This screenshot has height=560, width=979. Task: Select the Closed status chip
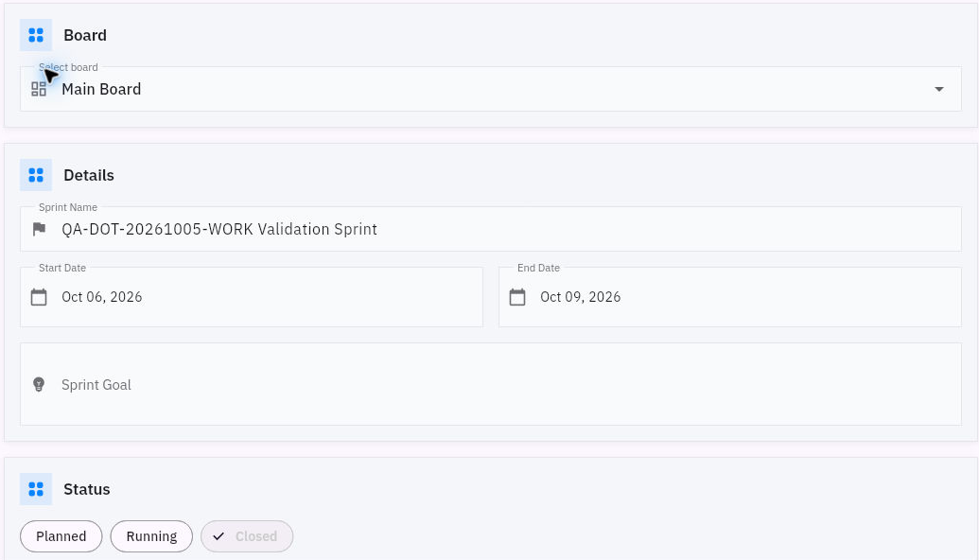pos(247,536)
